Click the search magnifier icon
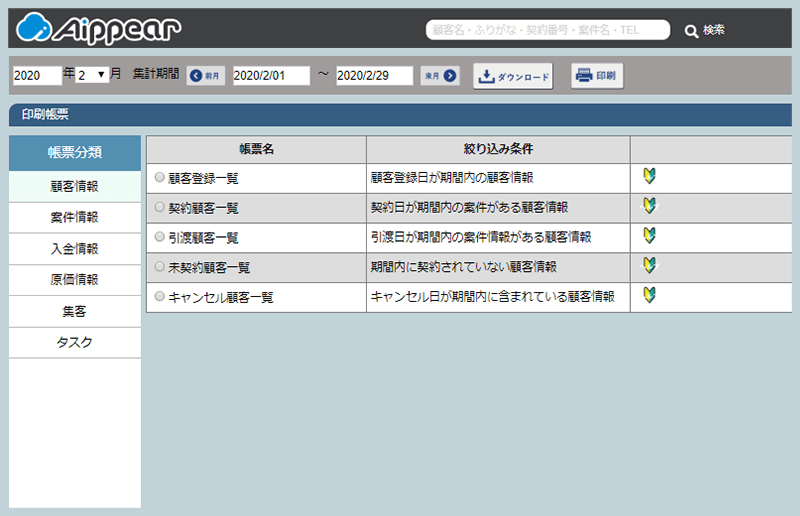Image resolution: width=800 pixels, height=516 pixels. click(x=691, y=31)
